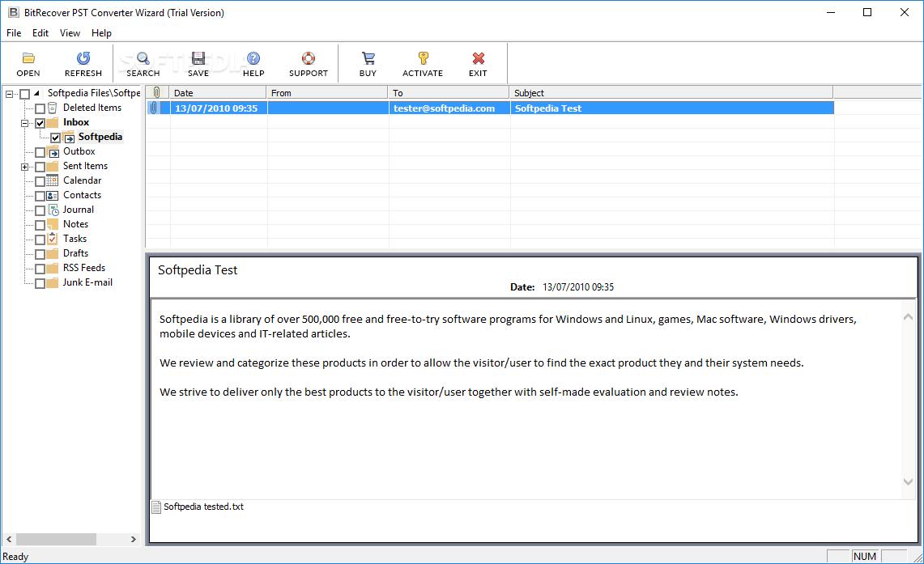This screenshot has height=564, width=924.
Task: Collapse the Inbox tree node
Action: point(25,123)
